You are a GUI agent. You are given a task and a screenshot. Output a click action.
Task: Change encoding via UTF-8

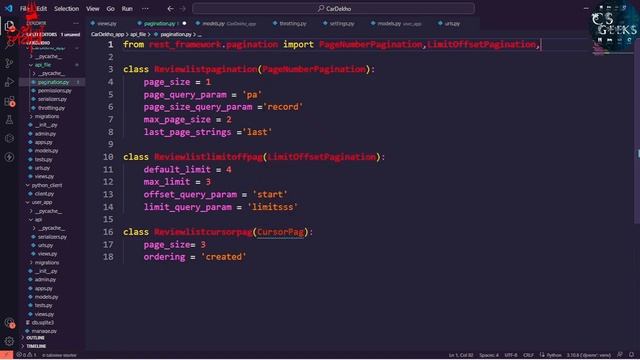pyautogui.click(x=511, y=355)
